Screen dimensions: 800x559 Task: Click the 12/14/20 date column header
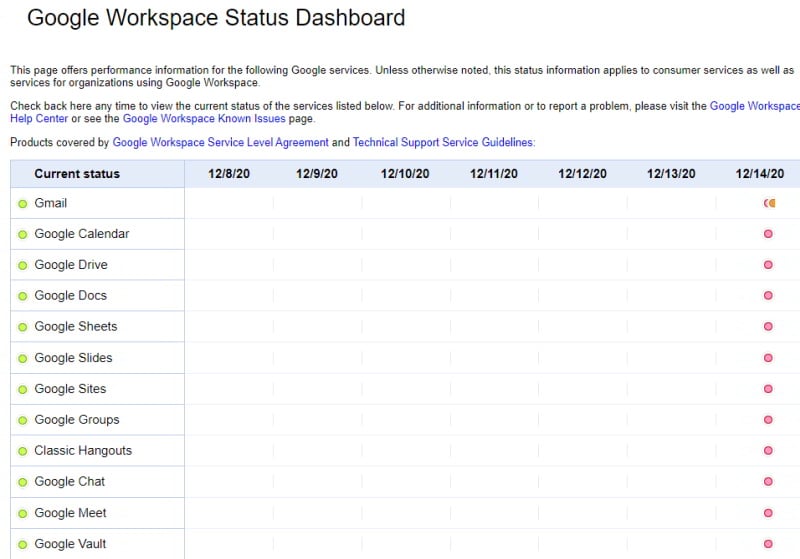coord(759,174)
